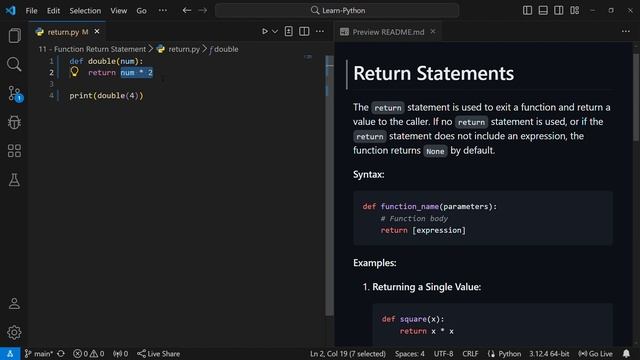Open the Run and Debug view

tap(14, 122)
